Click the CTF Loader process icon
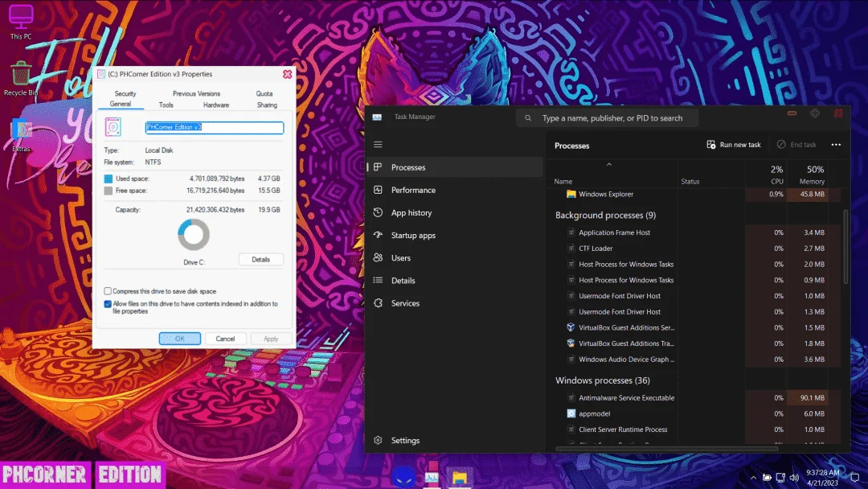The width and height of the screenshot is (868, 489). tap(571, 248)
